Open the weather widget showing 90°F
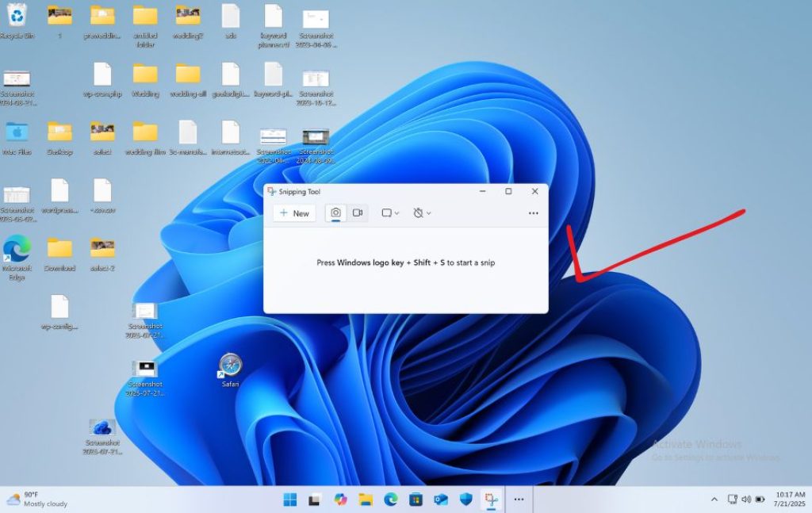The image size is (812, 513). [32, 499]
